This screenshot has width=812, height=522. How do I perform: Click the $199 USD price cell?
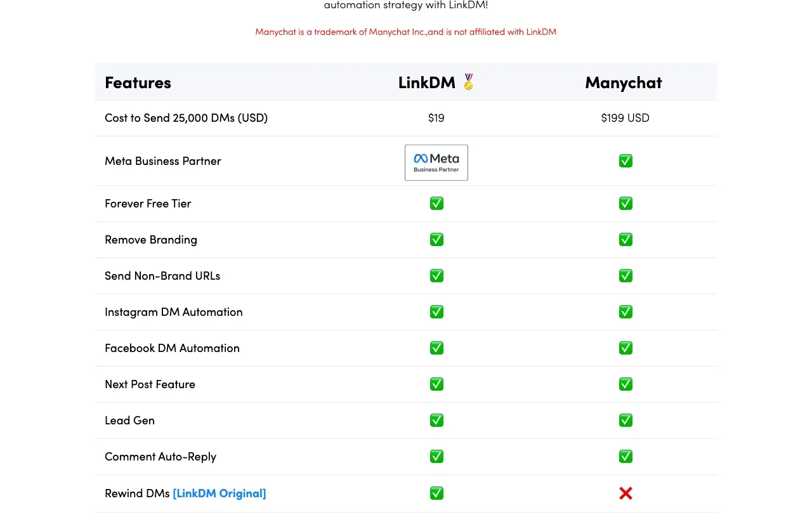coord(625,118)
